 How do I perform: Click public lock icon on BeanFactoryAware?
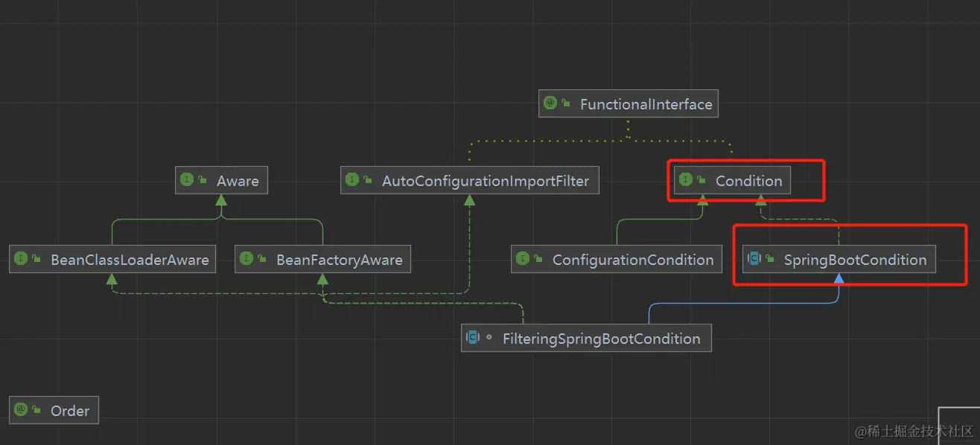[262, 259]
